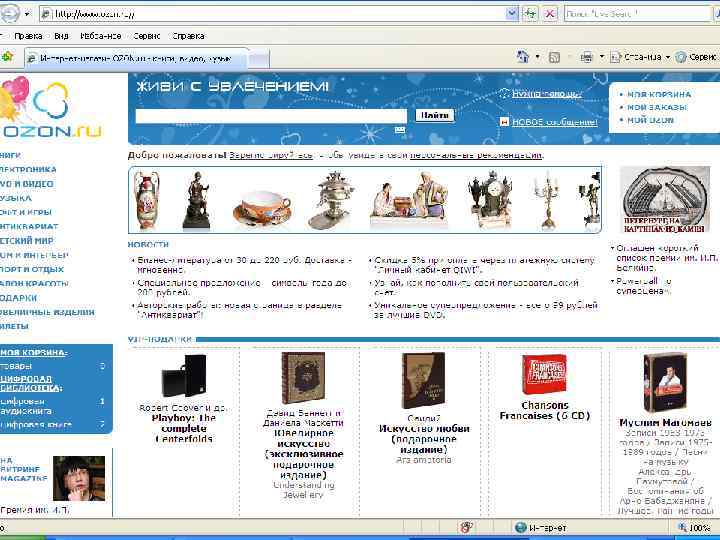Click the porcelain figurines thumbnail

click(409, 200)
